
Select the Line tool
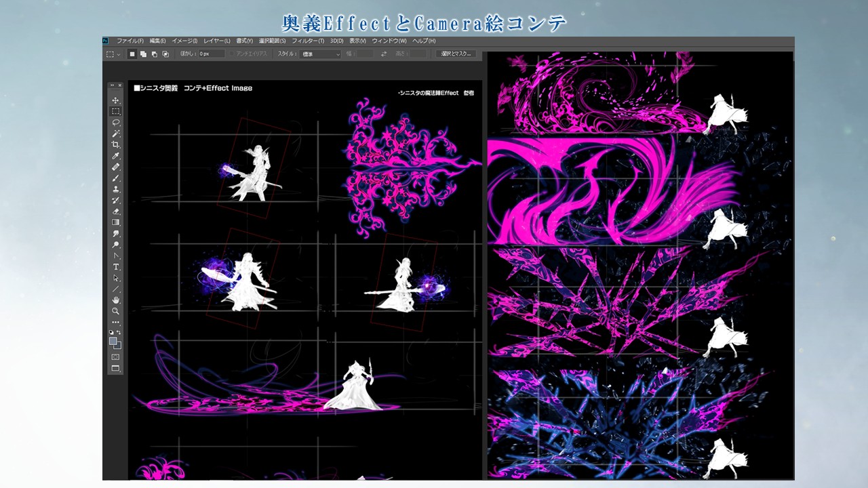point(116,289)
